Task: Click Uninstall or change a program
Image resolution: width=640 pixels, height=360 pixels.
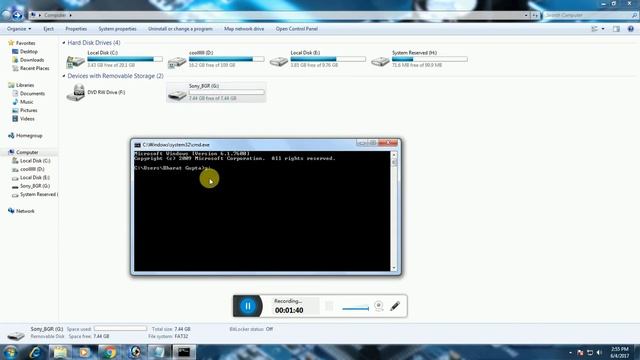Action: (x=180, y=29)
